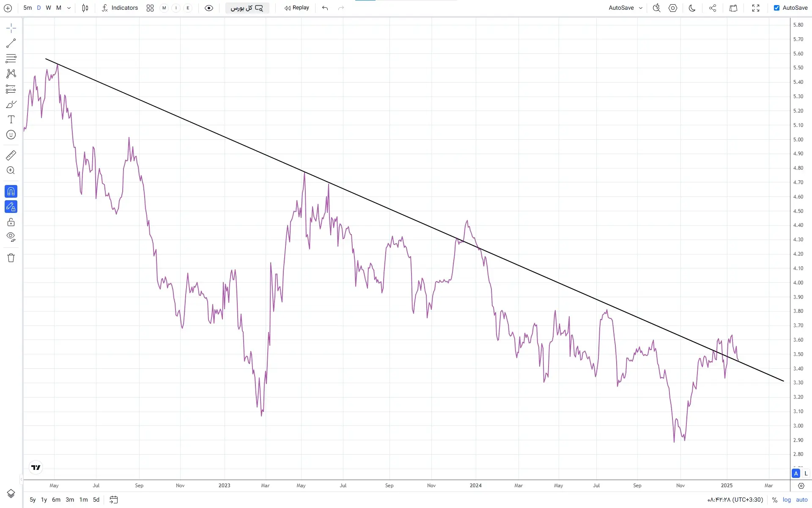The image size is (812, 508).
Task: Open the Indicators dialog
Action: (120, 8)
